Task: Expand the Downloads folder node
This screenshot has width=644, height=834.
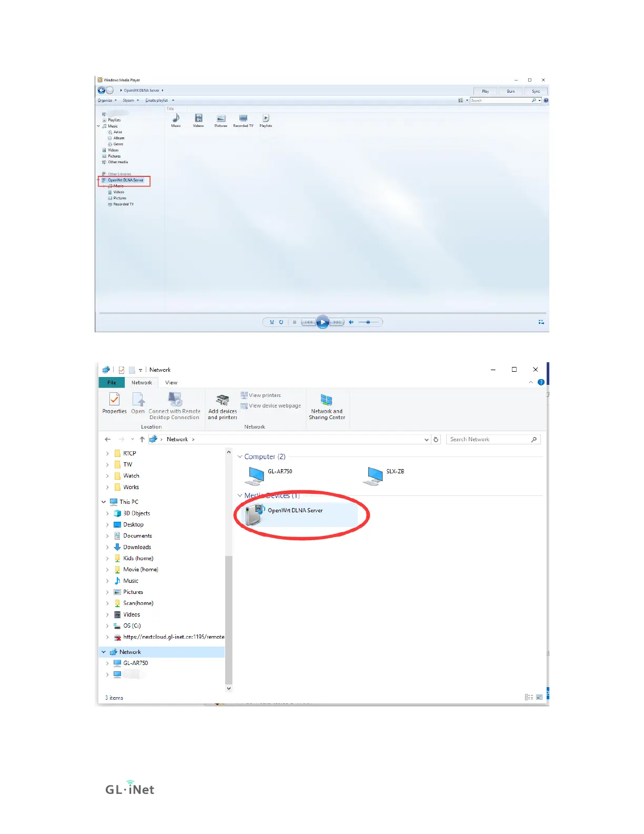Action: [108, 547]
